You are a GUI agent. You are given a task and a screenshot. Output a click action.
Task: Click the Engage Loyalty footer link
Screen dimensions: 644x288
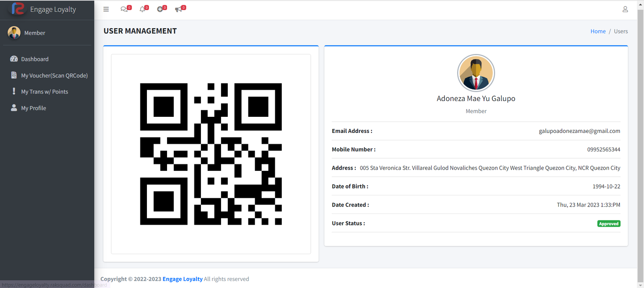[182, 279]
